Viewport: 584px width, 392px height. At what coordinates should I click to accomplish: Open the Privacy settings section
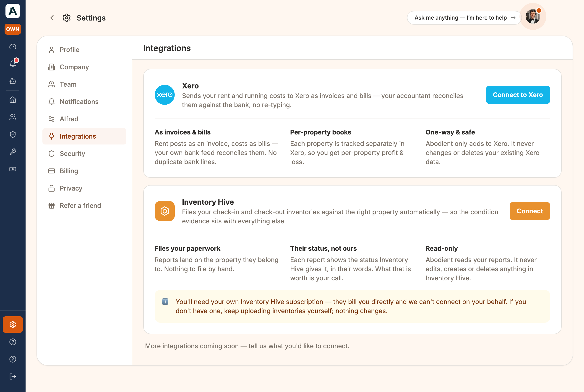84,188
